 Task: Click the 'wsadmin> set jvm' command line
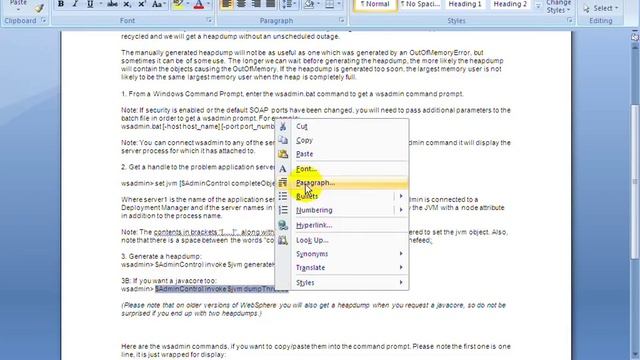pos(198,183)
